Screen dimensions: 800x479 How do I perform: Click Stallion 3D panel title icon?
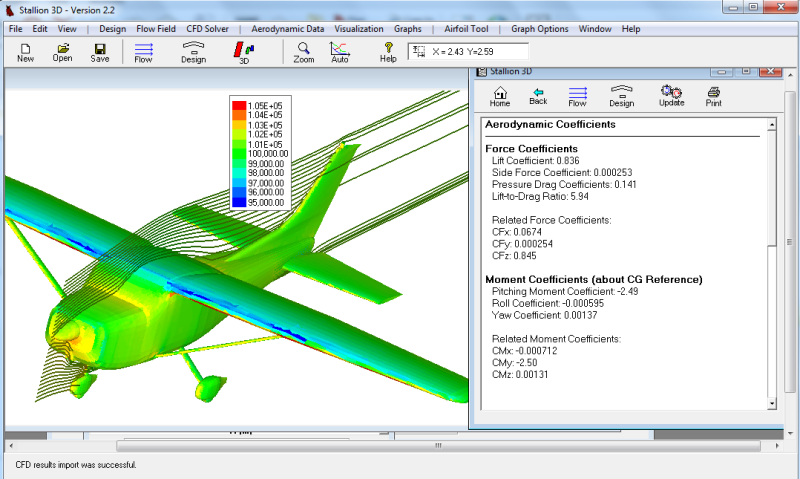coord(481,71)
